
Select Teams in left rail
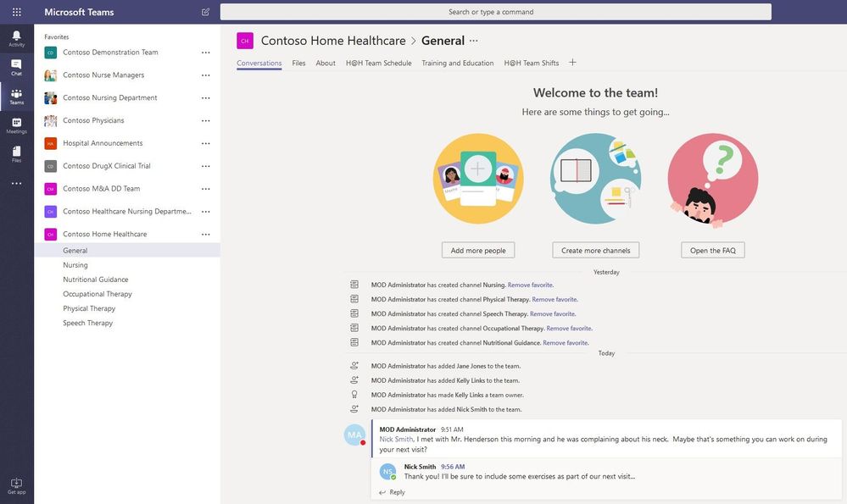click(x=17, y=97)
